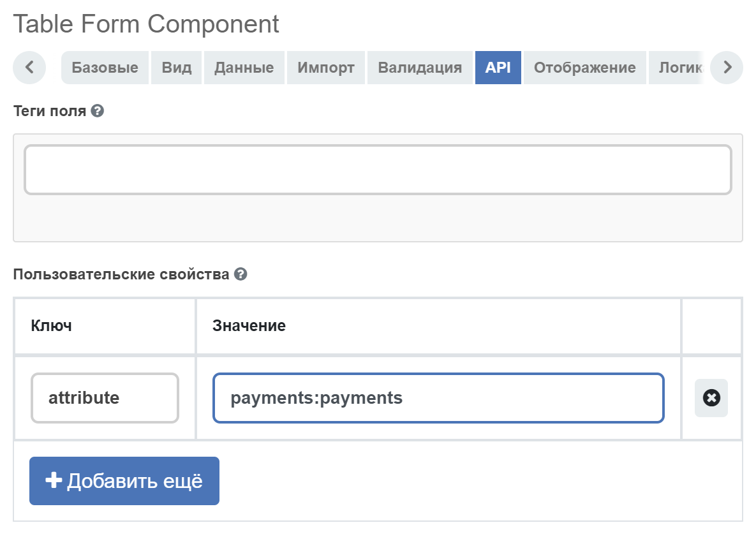Viewport: 756px width, 546px height.
Task: Click the Добавить ещё button
Action: click(124, 481)
